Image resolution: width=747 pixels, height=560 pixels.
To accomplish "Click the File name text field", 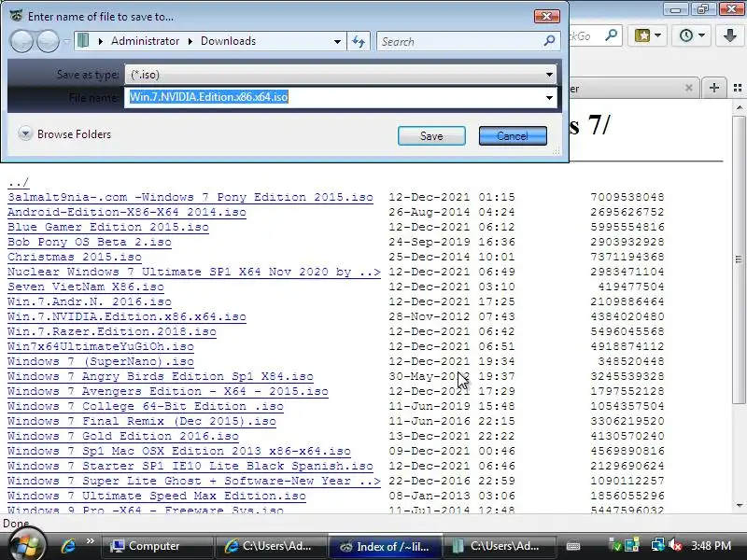I will pos(333,98).
